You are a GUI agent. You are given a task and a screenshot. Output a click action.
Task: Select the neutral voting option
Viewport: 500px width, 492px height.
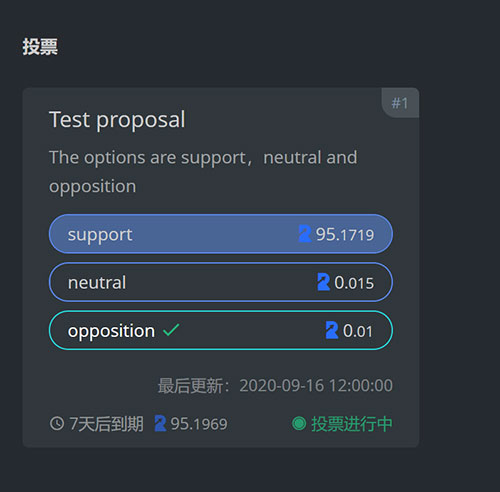[x=221, y=282]
